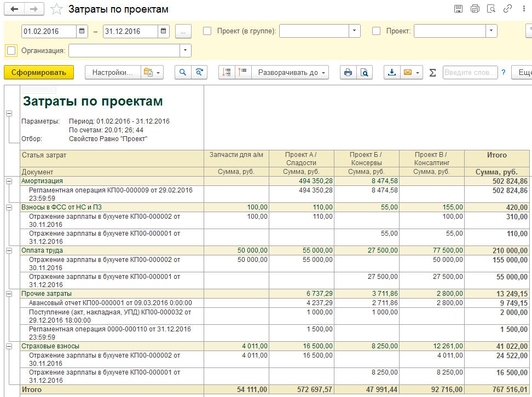Viewport: 532px width, 397px height.
Task: Select the Проект А / Сладости column header
Action: pos(302,159)
